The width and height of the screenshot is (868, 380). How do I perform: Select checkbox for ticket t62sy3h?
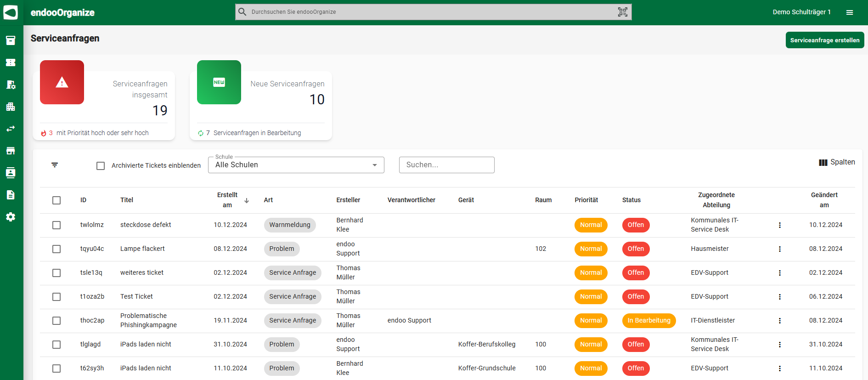pyautogui.click(x=56, y=369)
